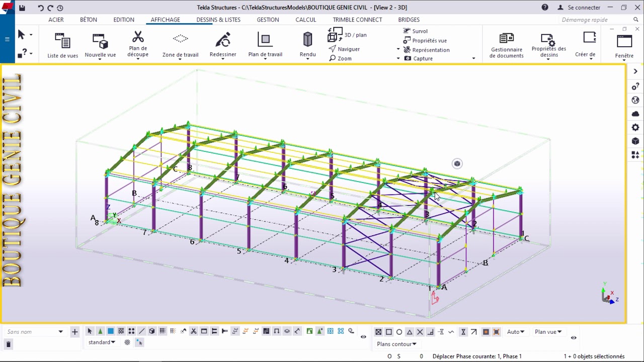The image size is (644, 362).
Task: Toggle the snap switches visibility eye icon
Action: (x=574, y=338)
